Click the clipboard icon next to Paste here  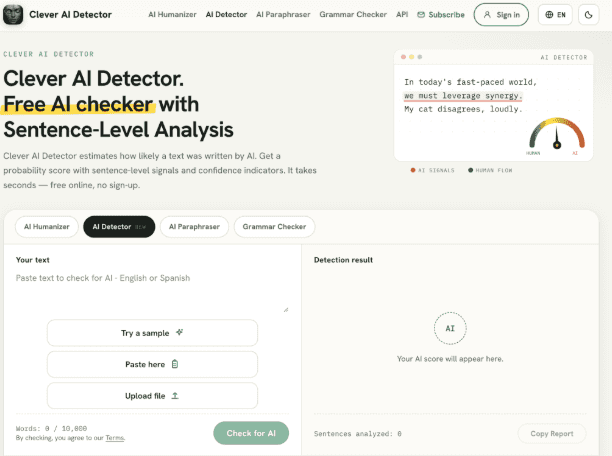coord(175,364)
